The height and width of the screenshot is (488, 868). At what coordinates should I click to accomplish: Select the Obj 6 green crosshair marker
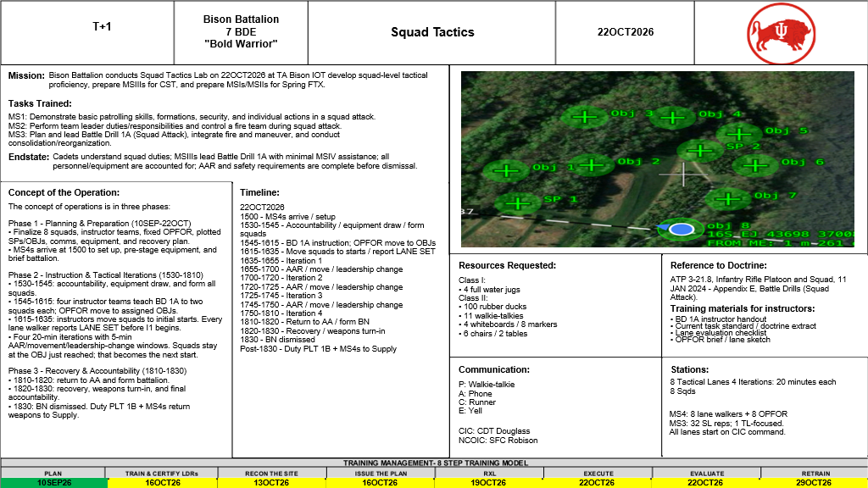[755, 165]
